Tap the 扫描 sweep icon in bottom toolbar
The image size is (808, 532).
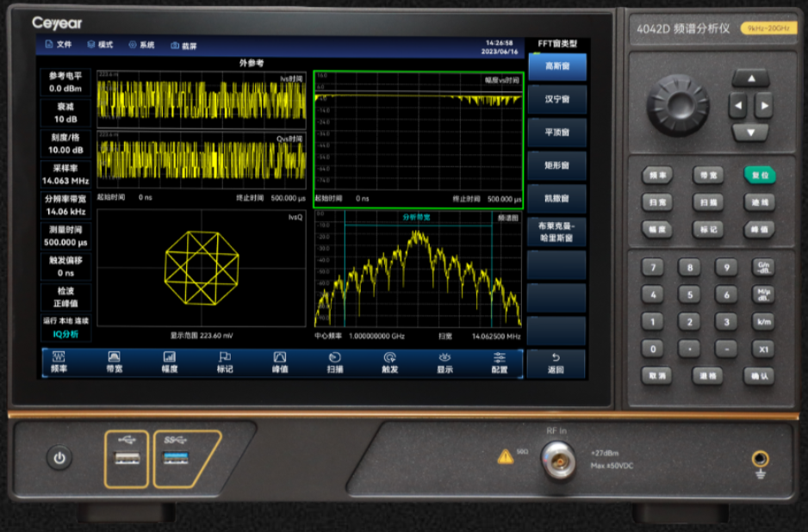(x=335, y=357)
